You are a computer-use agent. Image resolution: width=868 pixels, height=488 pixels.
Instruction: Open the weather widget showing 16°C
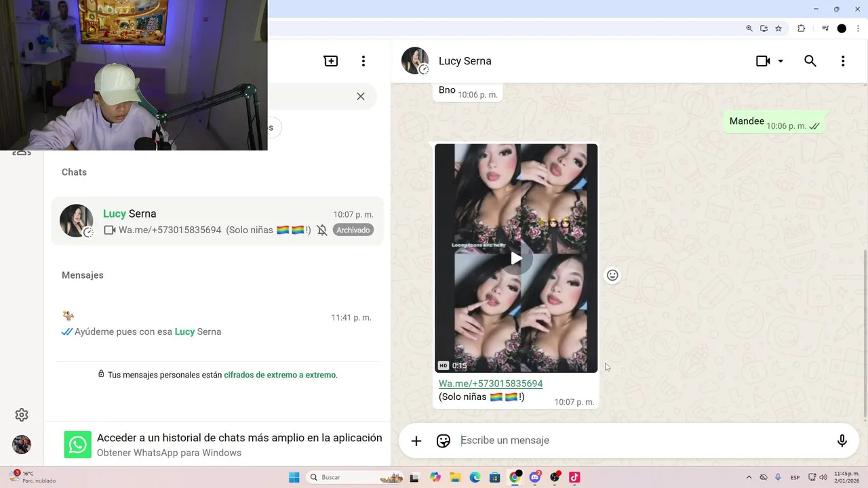[33, 477]
